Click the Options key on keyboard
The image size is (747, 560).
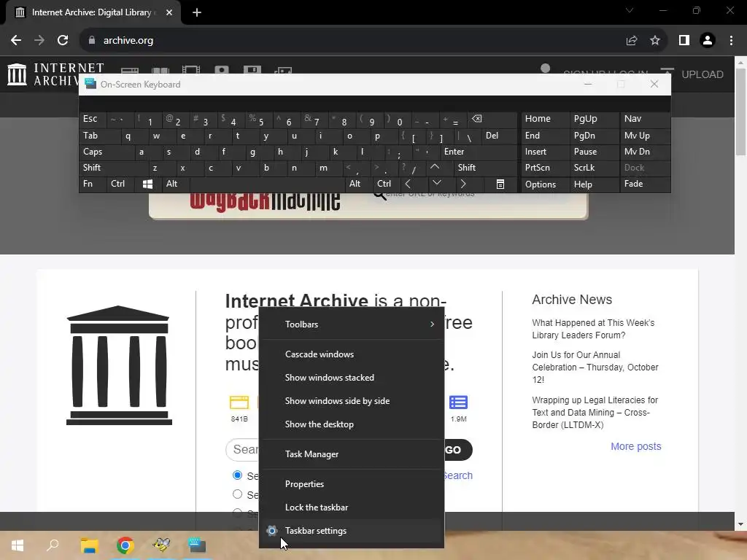[x=545, y=184]
